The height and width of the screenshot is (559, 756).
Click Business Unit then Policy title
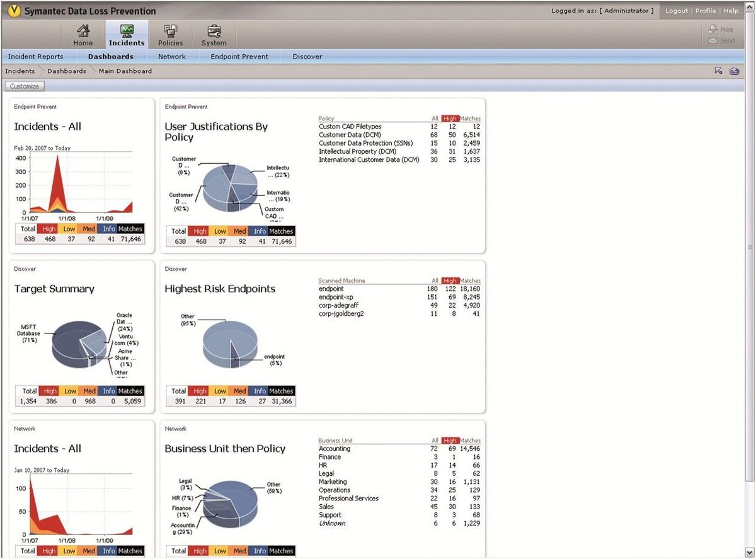[x=225, y=449]
